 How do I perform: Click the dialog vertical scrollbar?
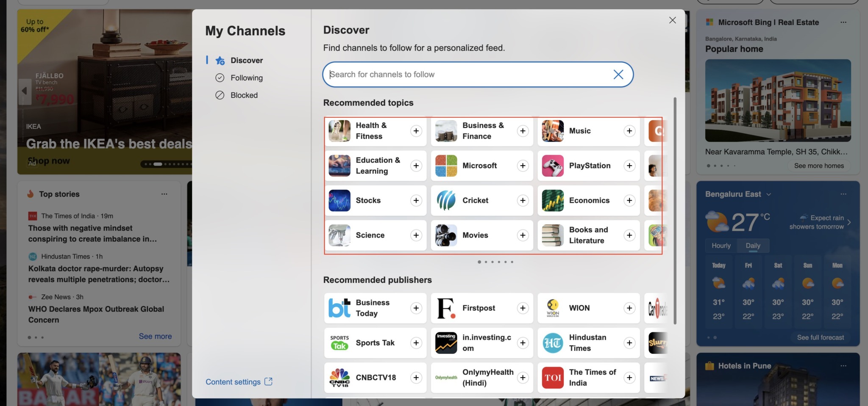click(x=675, y=212)
